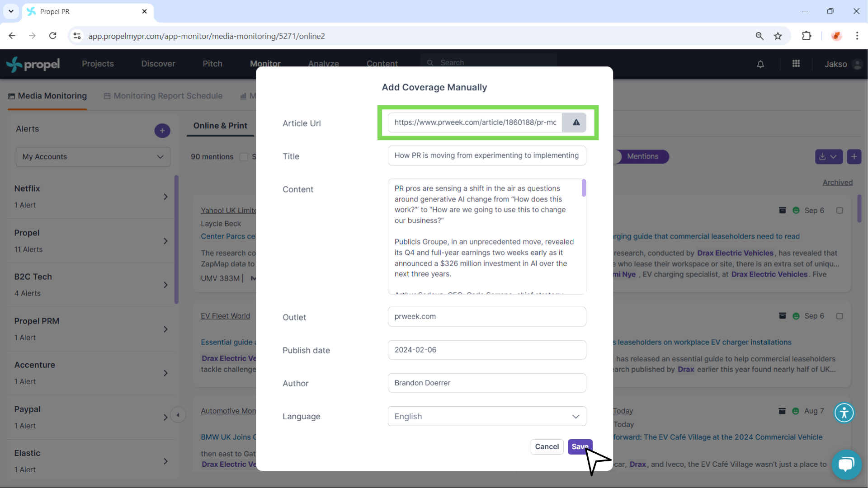
Task: Open the tab search dropdown arrow
Action: point(11,11)
